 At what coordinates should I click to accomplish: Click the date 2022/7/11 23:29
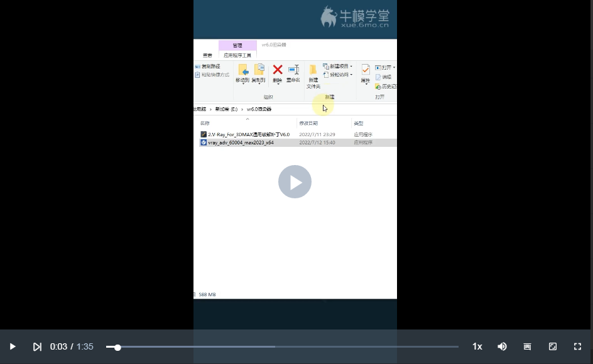point(317,134)
